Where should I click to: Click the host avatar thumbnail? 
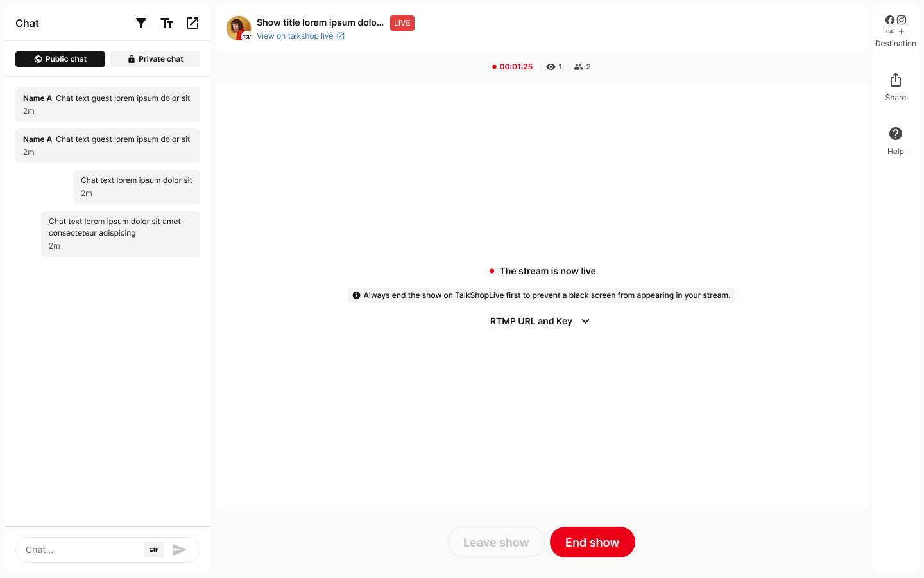tap(239, 28)
